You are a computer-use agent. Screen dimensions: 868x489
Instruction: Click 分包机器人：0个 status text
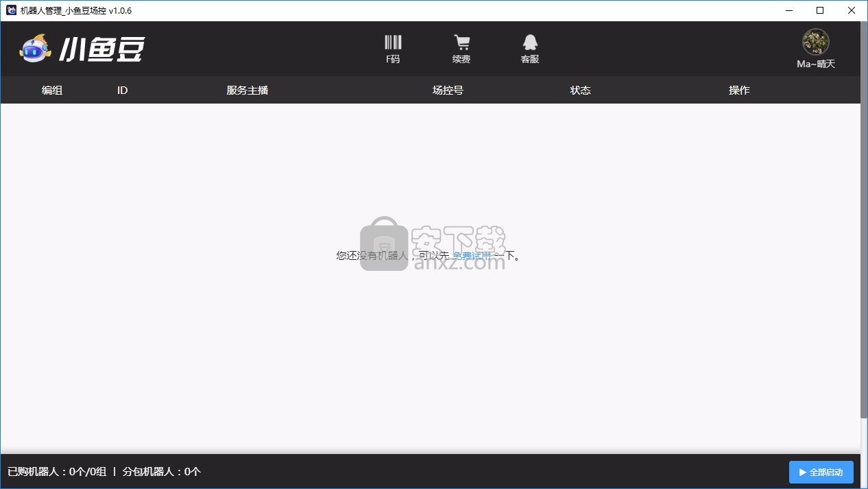click(161, 472)
